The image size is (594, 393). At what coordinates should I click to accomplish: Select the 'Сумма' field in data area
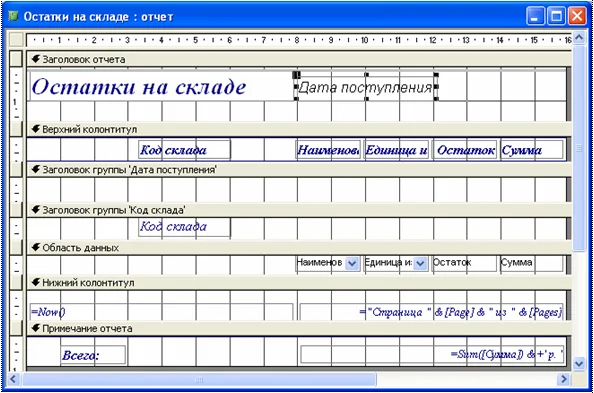[x=532, y=263]
